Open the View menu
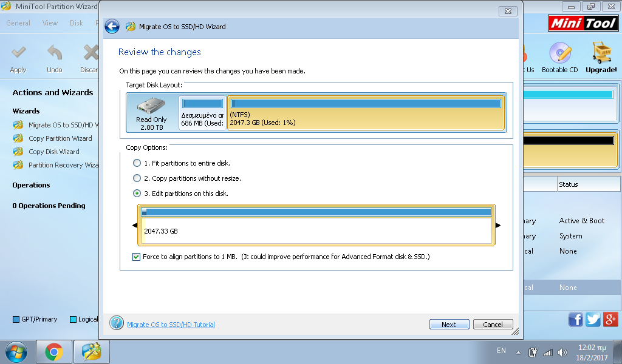The height and width of the screenshot is (364, 622). [x=50, y=23]
